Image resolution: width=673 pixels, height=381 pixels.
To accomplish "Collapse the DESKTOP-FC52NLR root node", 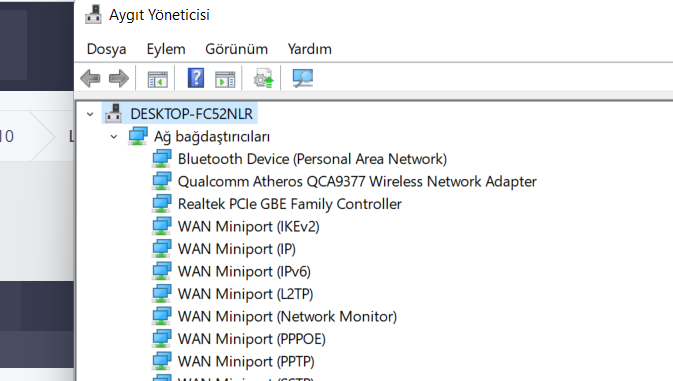I will [90, 114].
